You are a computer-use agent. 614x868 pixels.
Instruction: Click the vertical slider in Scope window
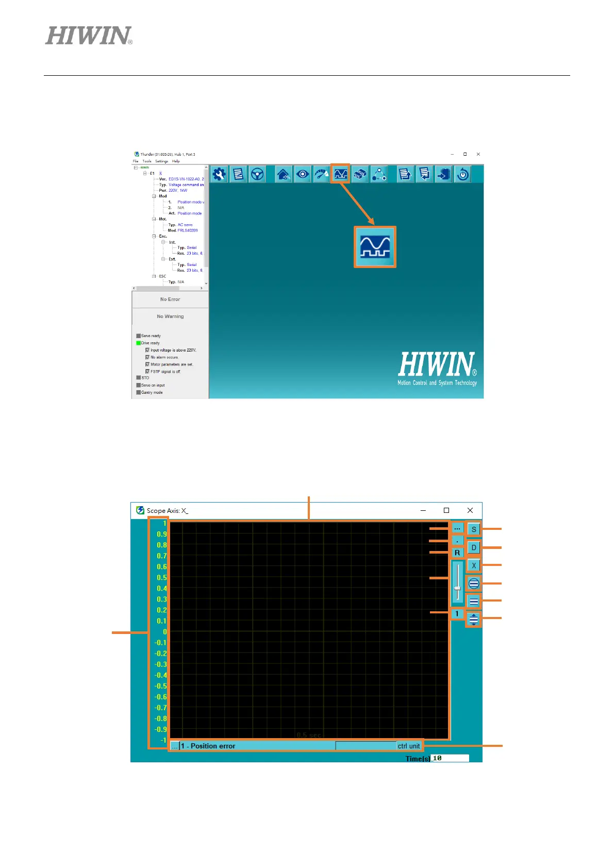tap(457, 582)
